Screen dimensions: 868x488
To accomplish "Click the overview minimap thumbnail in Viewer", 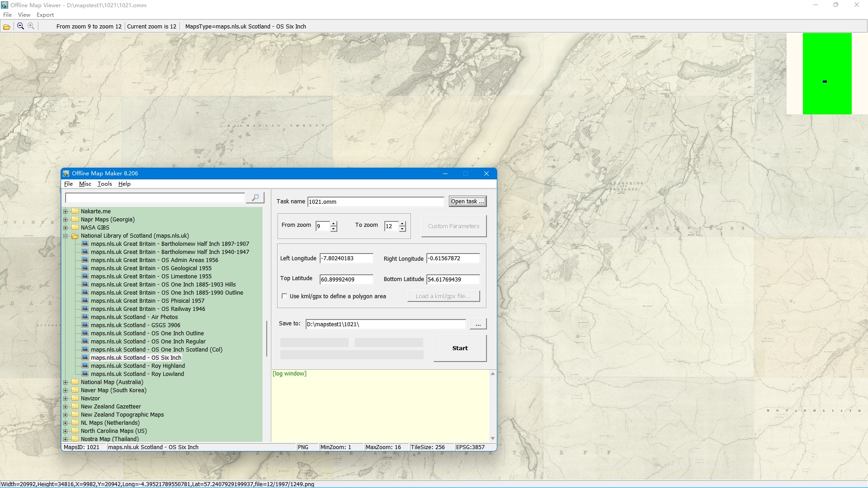I will pos(827,74).
